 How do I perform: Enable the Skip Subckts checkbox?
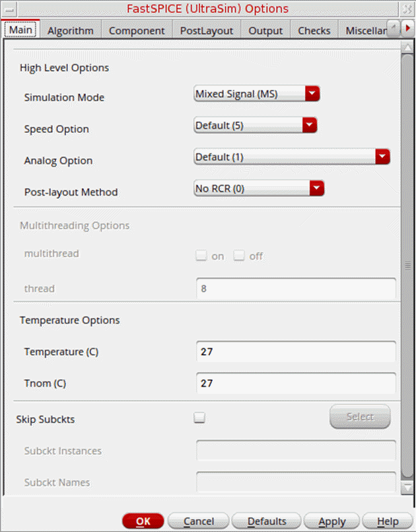coord(200,418)
